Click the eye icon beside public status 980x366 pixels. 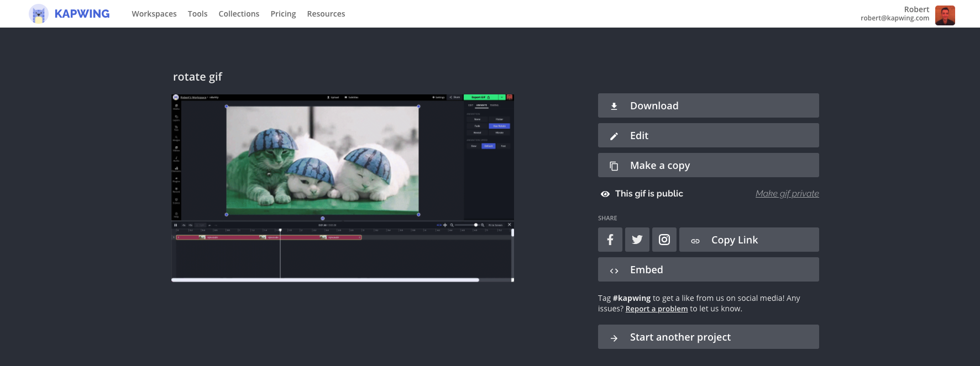(605, 194)
